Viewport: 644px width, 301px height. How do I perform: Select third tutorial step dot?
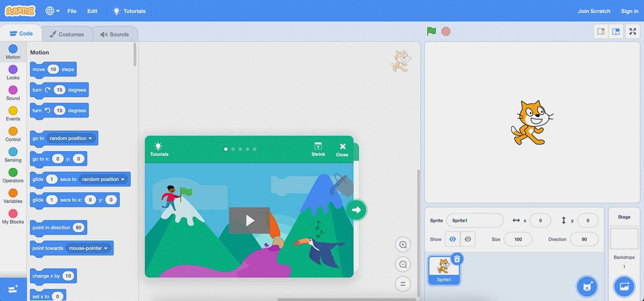[x=240, y=149]
